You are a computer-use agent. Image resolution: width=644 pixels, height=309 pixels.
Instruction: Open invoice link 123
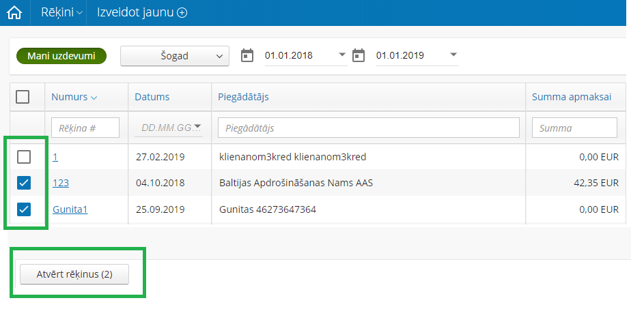(61, 183)
